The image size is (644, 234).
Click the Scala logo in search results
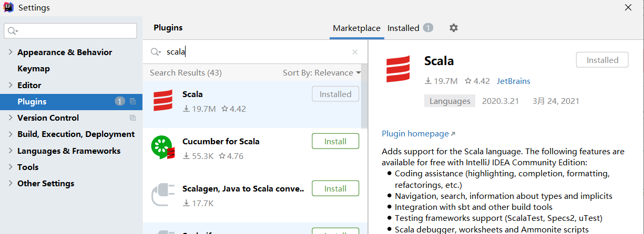click(x=163, y=101)
